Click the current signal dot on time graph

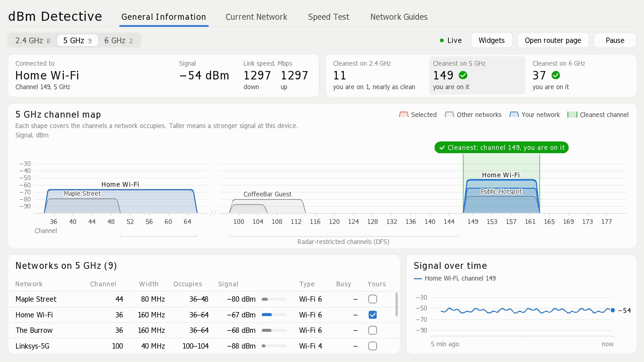point(613,310)
